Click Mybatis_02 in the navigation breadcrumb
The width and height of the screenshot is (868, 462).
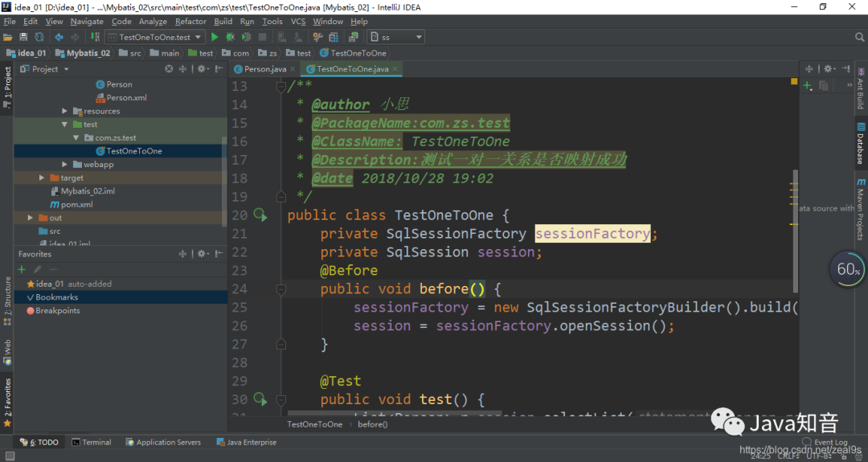coord(83,53)
